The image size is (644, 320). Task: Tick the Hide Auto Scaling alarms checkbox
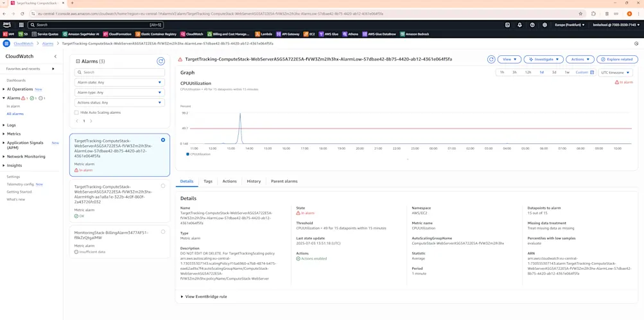pyautogui.click(x=76, y=112)
